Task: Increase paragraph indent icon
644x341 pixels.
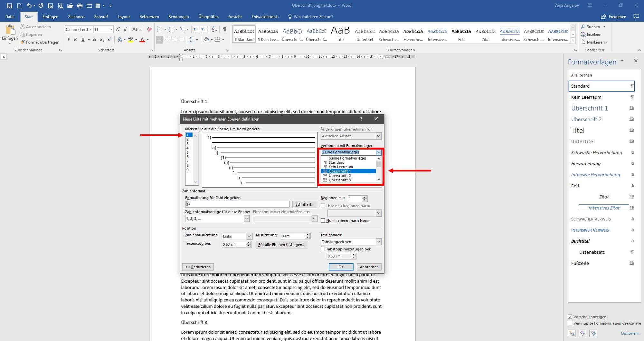Action: tap(204, 29)
